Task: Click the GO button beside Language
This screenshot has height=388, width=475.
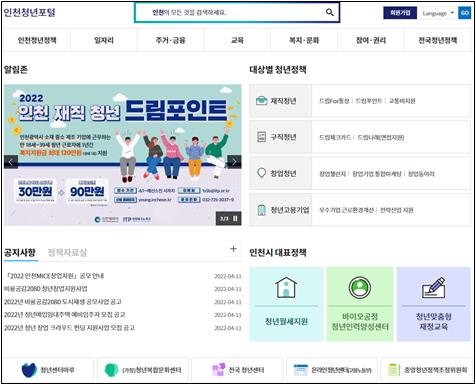Action: pyautogui.click(x=464, y=13)
